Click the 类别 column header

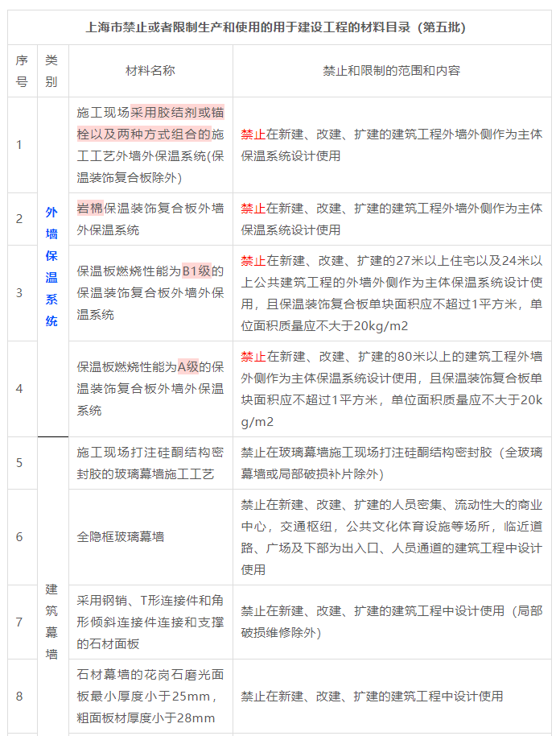(x=52, y=71)
